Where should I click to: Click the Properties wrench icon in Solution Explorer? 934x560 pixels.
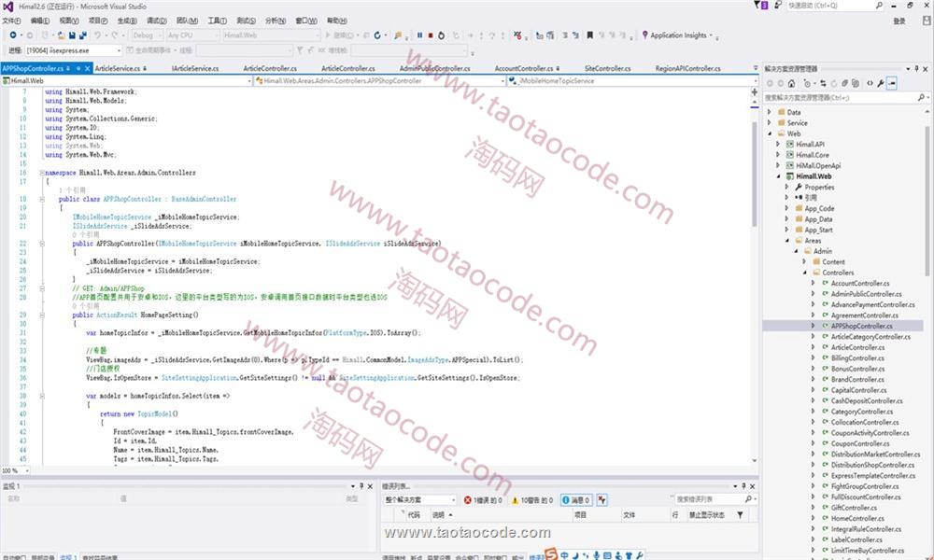click(x=880, y=82)
